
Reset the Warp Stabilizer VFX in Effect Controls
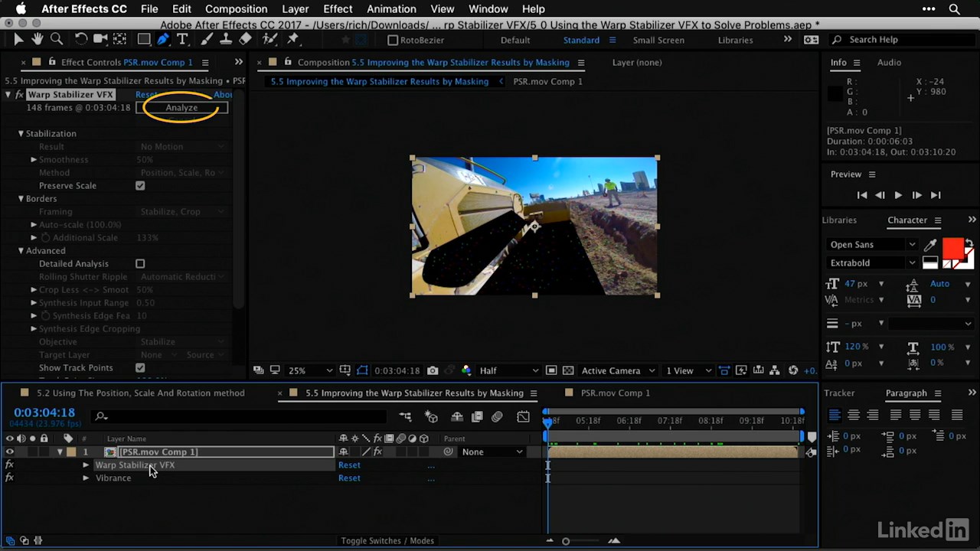(x=146, y=94)
